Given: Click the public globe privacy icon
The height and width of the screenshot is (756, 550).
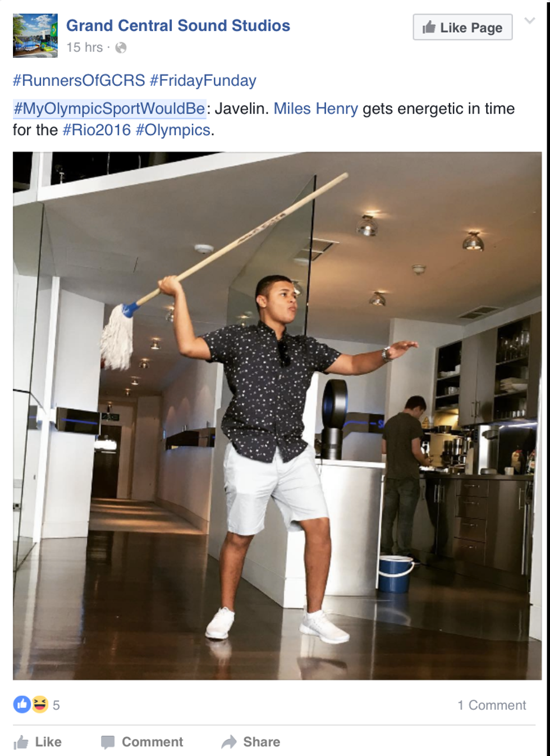Looking at the screenshot, I should 121,48.
